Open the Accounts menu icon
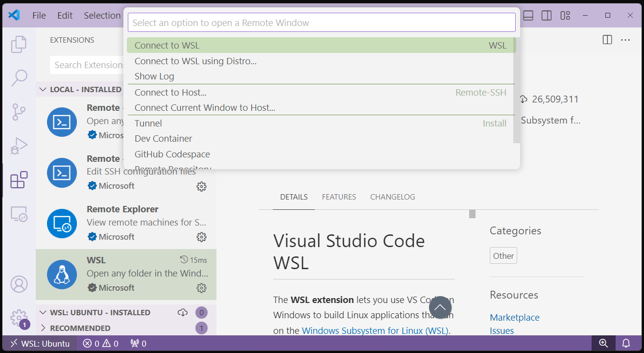 pyautogui.click(x=19, y=284)
